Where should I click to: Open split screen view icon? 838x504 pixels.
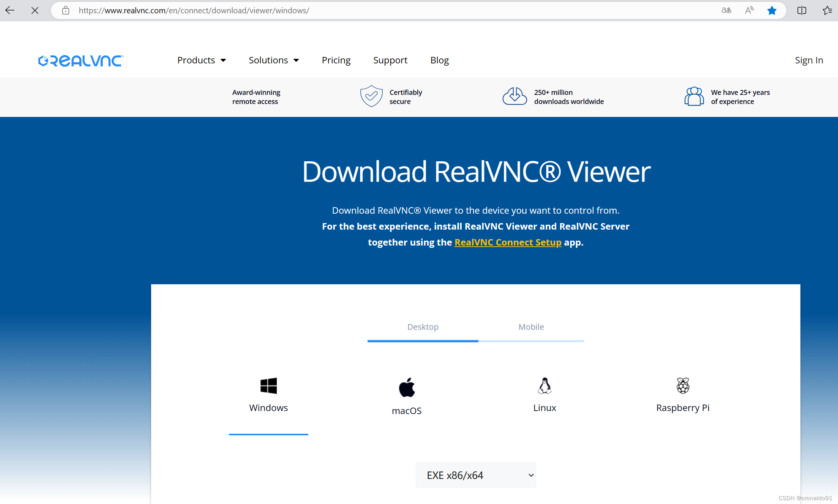(802, 11)
